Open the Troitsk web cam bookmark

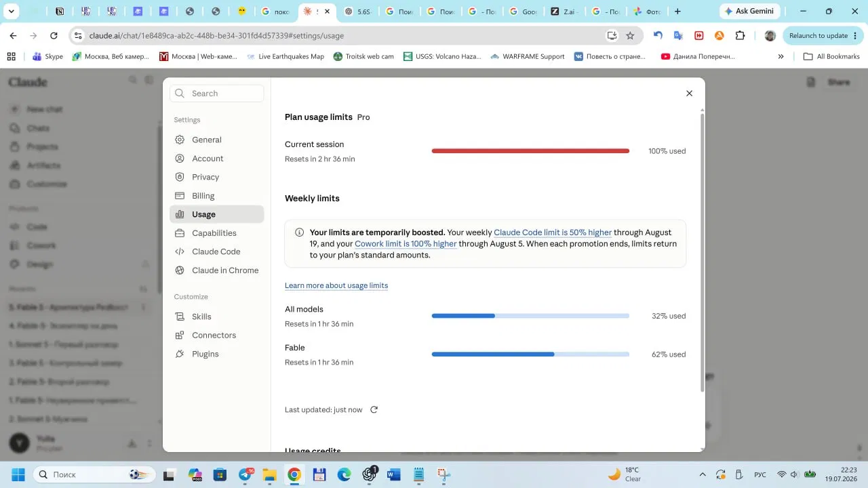(363, 56)
